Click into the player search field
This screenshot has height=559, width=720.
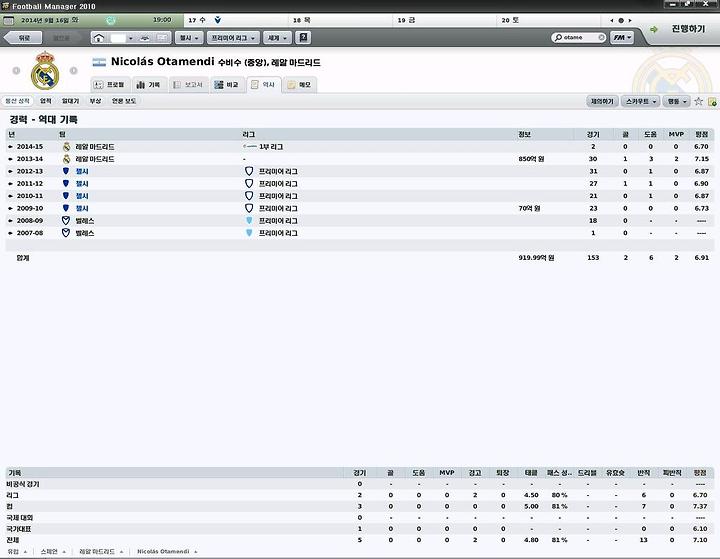click(579, 37)
